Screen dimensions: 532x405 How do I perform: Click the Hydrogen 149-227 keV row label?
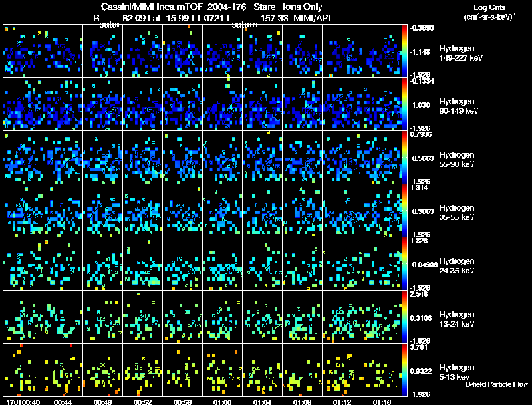point(461,53)
